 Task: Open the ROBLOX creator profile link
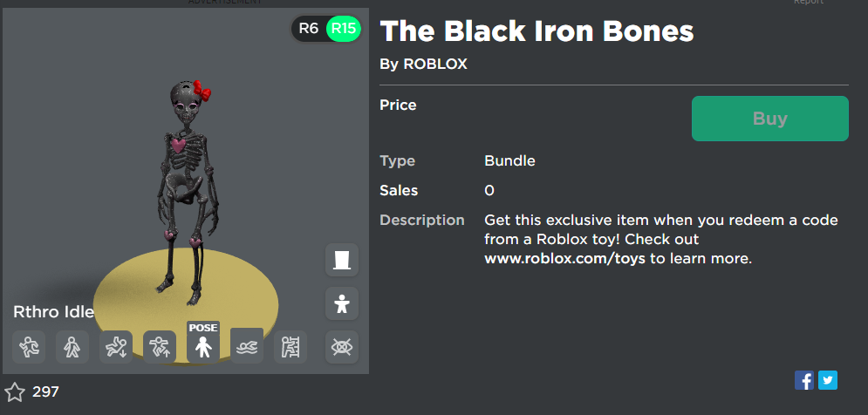pyautogui.click(x=435, y=65)
